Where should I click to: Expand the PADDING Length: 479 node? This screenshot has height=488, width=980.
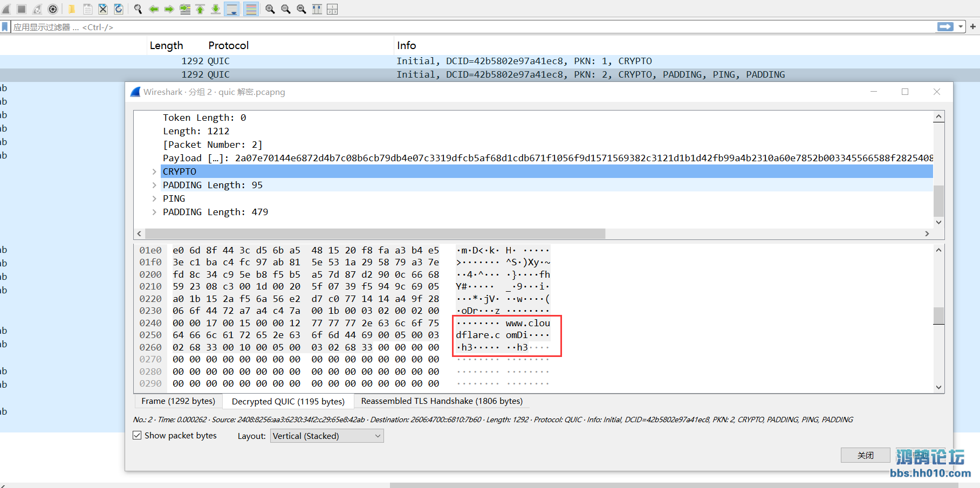154,212
